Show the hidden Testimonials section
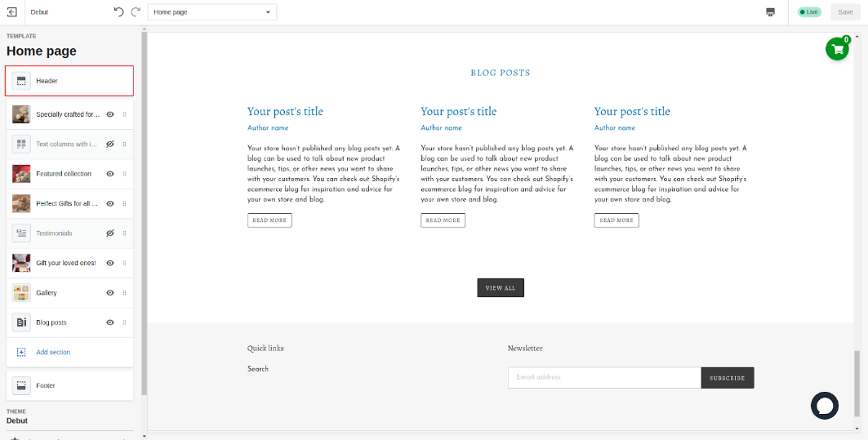 (110, 233)
